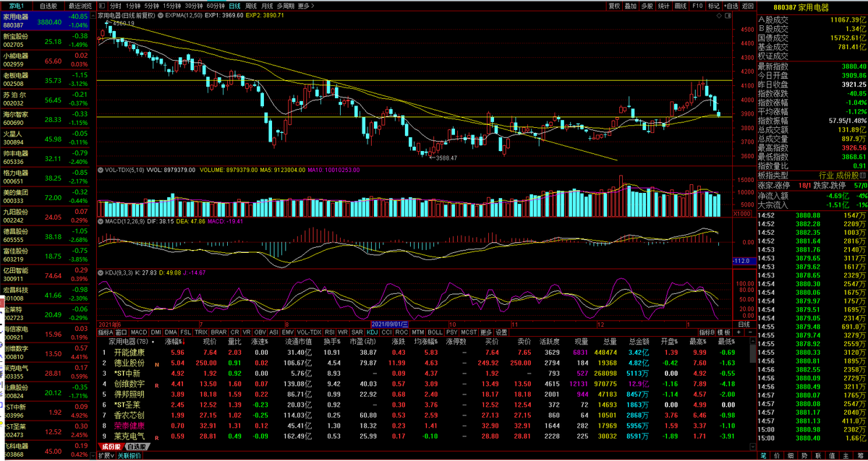Open 多周期 period selector
The image size is (868, 461).
(286, 5)
